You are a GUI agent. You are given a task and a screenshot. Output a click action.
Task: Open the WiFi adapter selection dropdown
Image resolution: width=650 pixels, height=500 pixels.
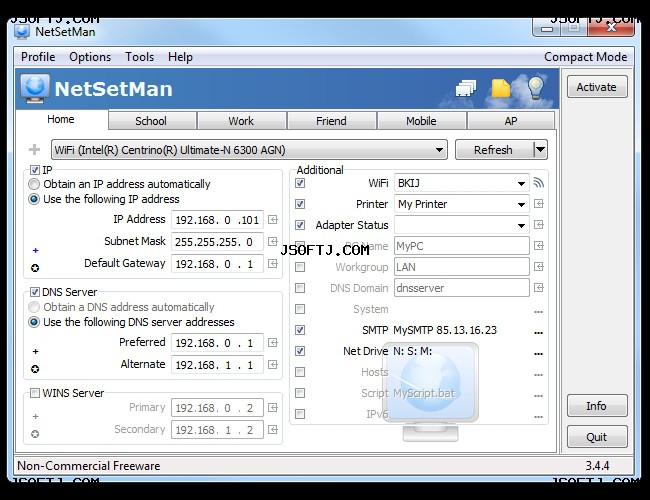249,150
